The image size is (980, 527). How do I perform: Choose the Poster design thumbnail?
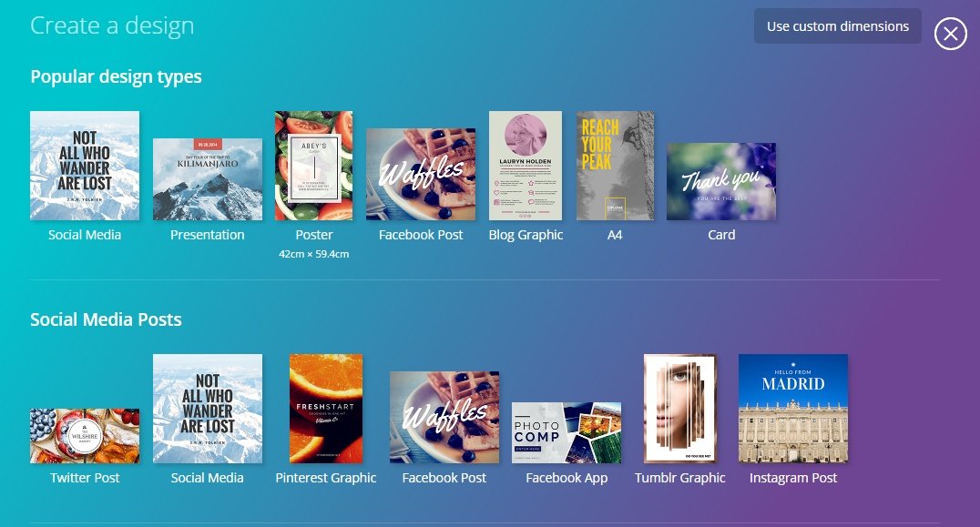(x=313, y=166)
